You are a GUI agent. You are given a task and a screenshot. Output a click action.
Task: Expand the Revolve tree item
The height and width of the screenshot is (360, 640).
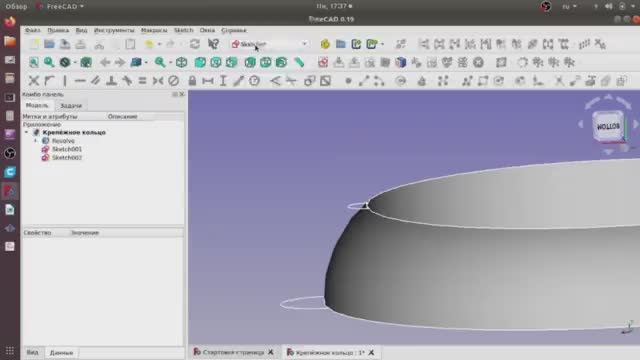coord(36,140)
